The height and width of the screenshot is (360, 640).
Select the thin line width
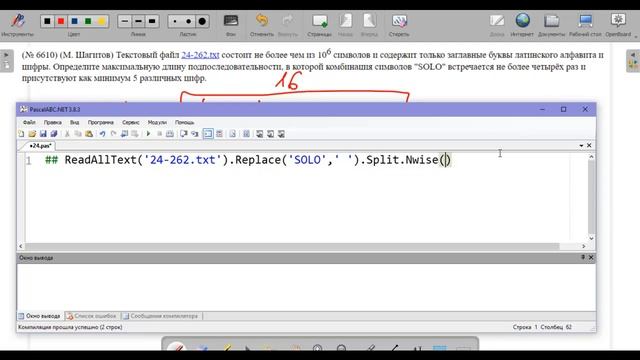pyautogui.click(x=125, y=21)
